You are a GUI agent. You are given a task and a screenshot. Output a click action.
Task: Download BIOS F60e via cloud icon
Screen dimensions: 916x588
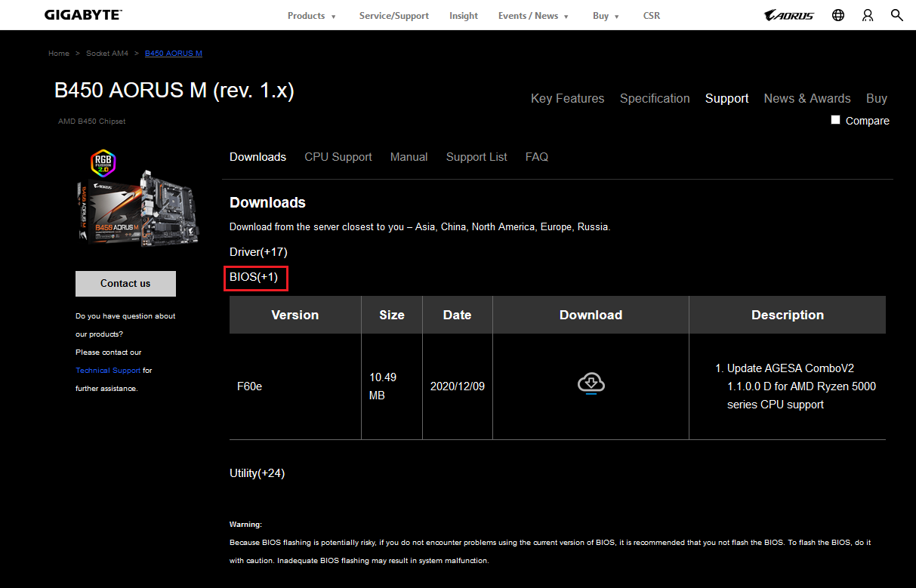coord(591,383)
